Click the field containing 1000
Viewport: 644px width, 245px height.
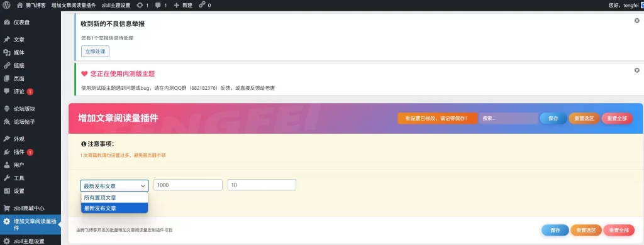click(187, 185)
